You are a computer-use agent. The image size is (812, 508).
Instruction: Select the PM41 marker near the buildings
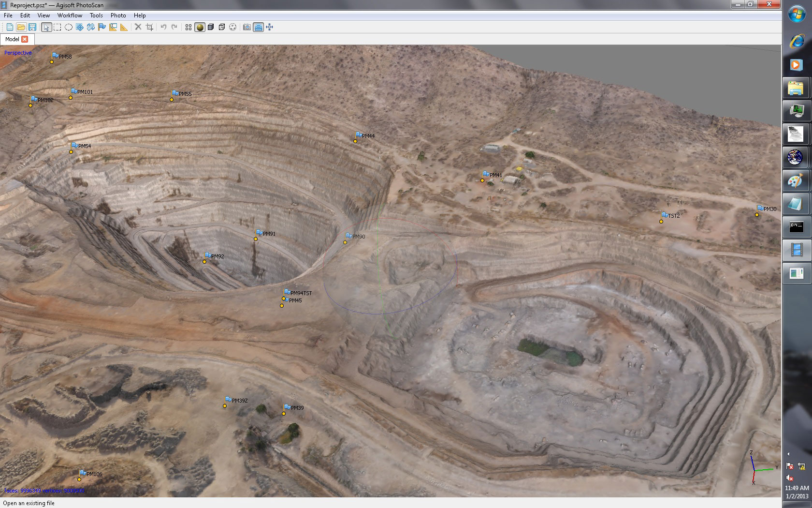click(x=486, y=175)
